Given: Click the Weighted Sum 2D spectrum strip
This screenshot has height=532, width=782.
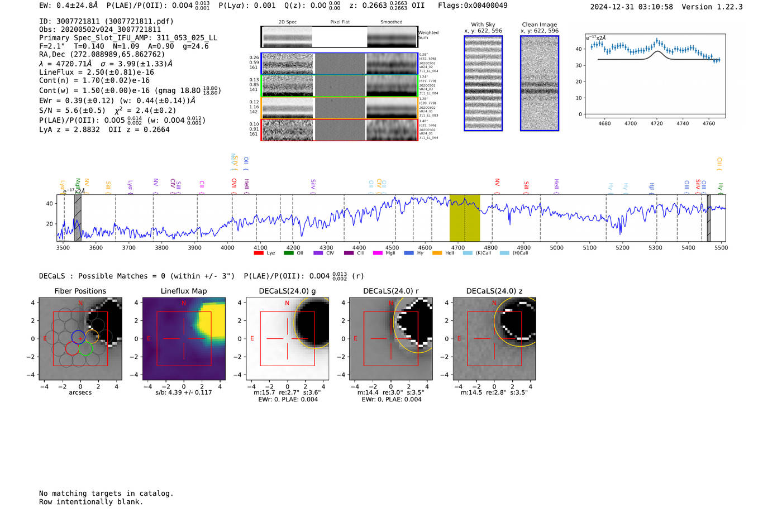Looking at the screenshot, I should coord(340,37).
